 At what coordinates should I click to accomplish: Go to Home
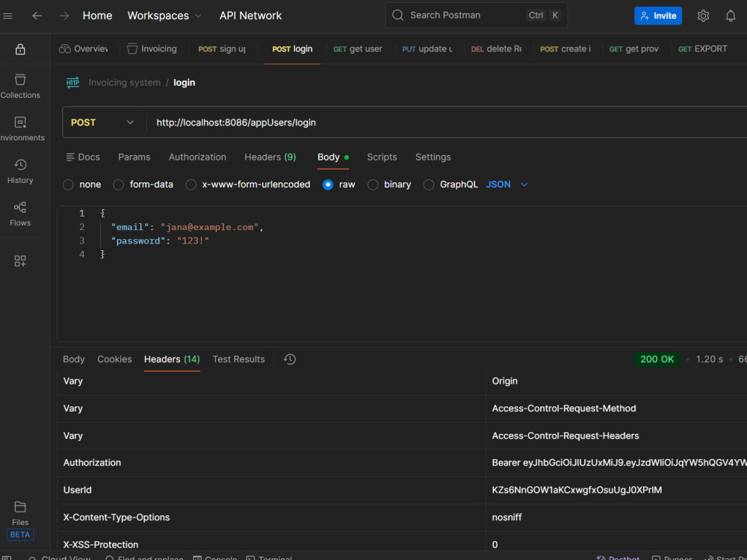(x=97, y=16)
